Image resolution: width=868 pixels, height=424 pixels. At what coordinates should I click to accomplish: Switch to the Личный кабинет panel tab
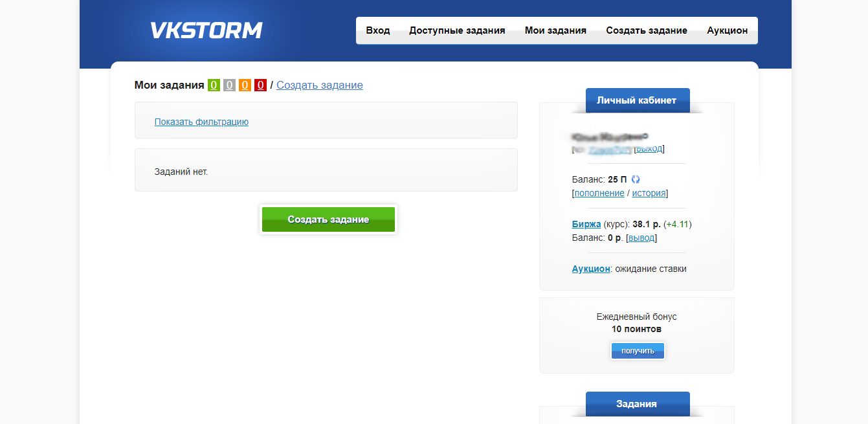[637, 100]
